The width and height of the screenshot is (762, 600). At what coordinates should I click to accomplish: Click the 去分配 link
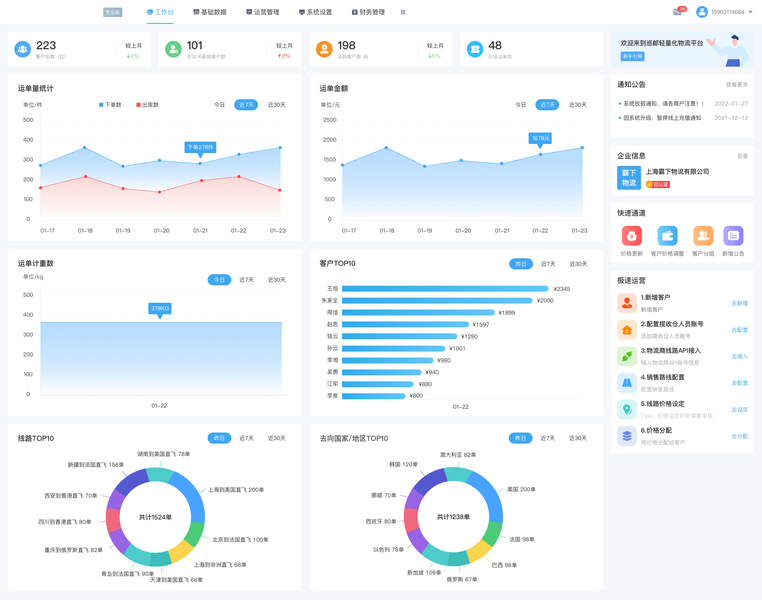[x=740, y=436]
